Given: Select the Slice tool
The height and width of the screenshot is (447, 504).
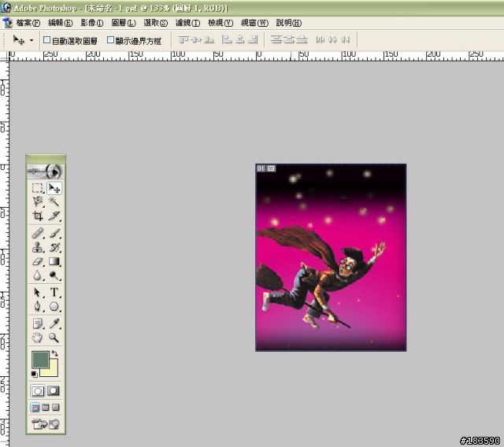Looking at the screenshot, I should tap(54, 216).
